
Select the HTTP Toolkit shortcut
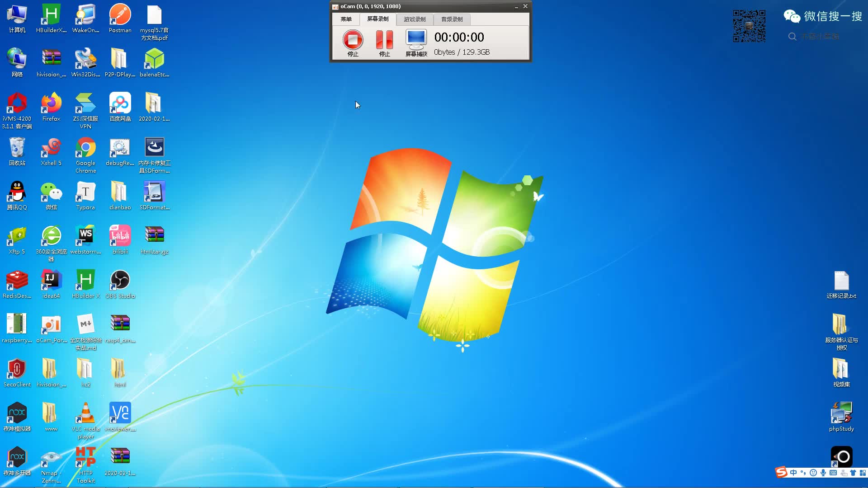(85, 465)
